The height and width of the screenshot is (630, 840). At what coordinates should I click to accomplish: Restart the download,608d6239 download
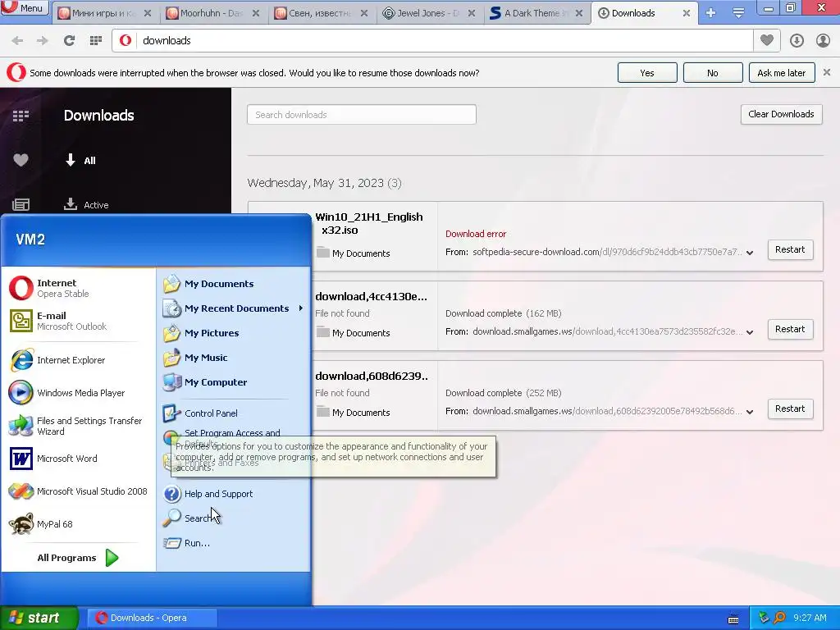pyautogui.click(x=790, y=409)
